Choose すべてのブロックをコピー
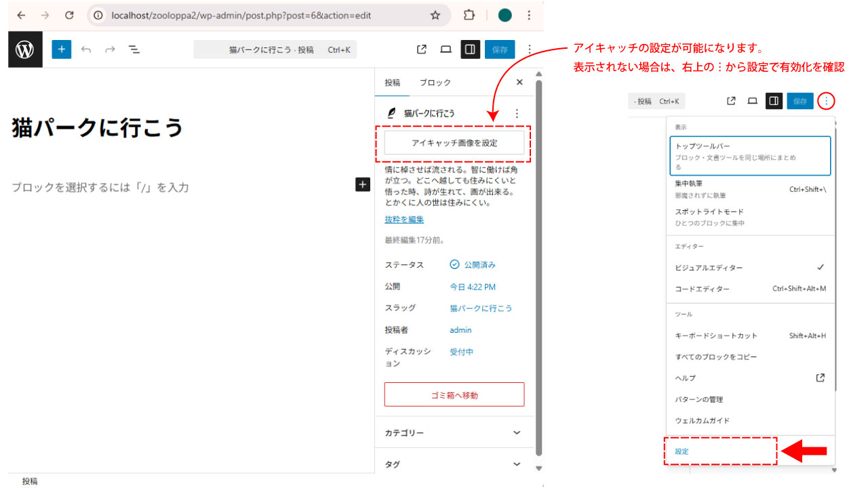 750,357
